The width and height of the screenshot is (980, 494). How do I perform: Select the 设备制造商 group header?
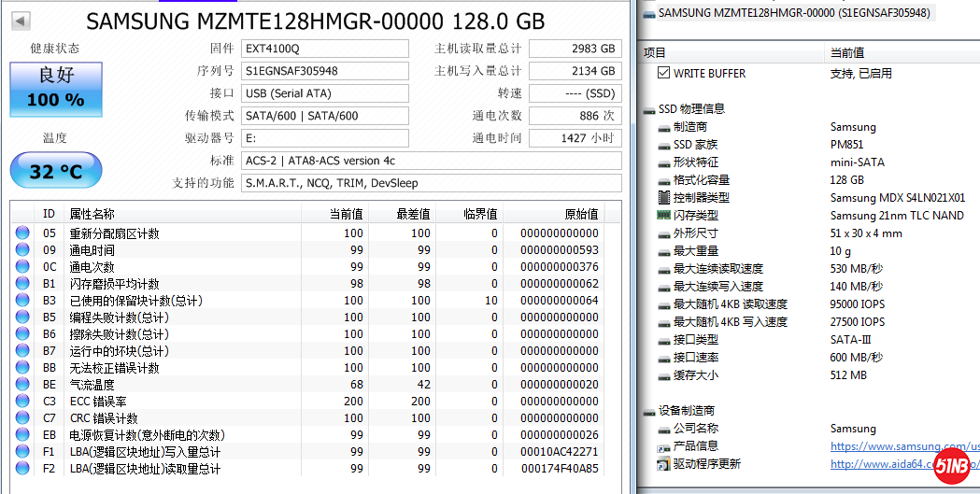pos(686,410)
